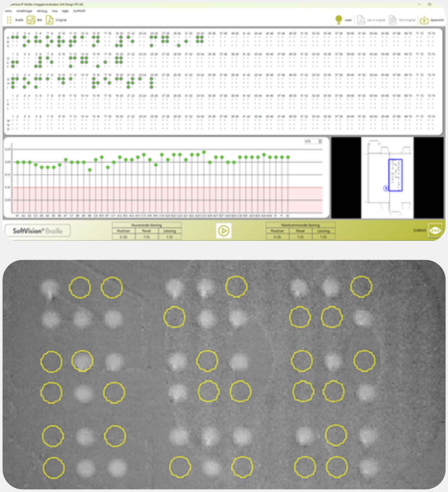Screen dimensions: 448x492
Task: Click the Braille dots view icon
Action: point(9,20)
